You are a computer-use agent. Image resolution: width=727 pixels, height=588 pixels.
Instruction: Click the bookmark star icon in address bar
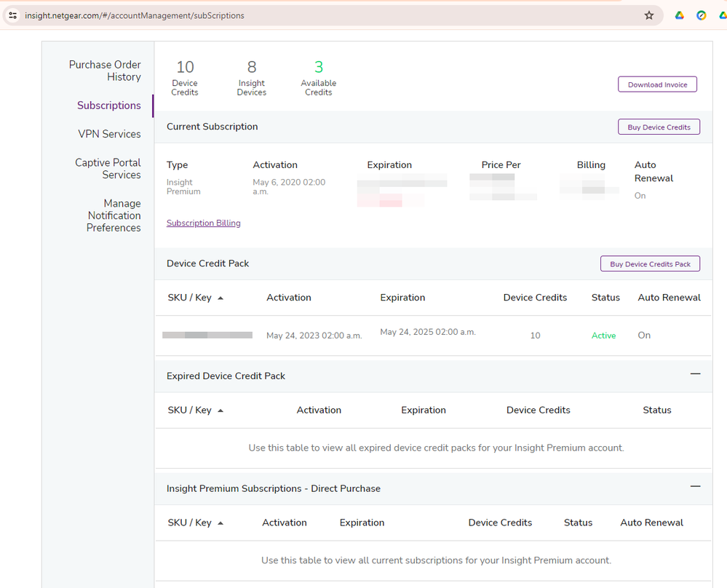click(649, 15)
